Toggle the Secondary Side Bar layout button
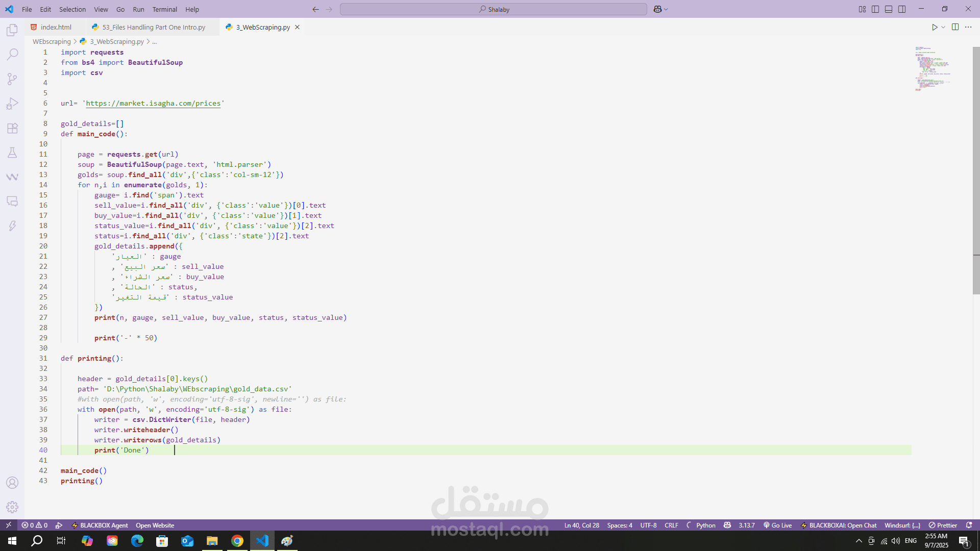 tap(902, 9)
